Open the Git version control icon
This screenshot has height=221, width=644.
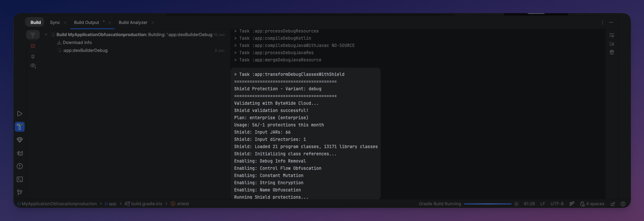20,192
